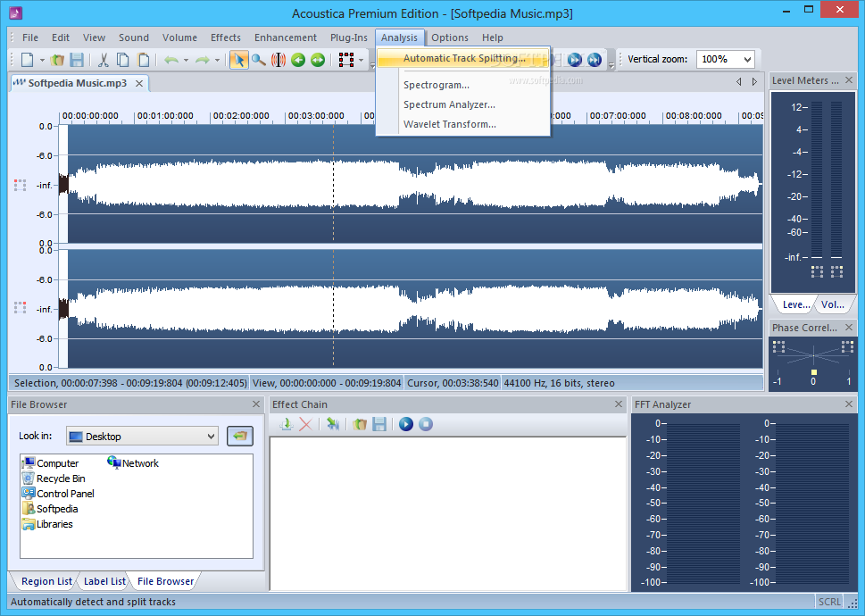The width and height of the screenshot is (865, 616).
Task: Click the Phase Correlation right corner icon
Action: pos(847,346)
